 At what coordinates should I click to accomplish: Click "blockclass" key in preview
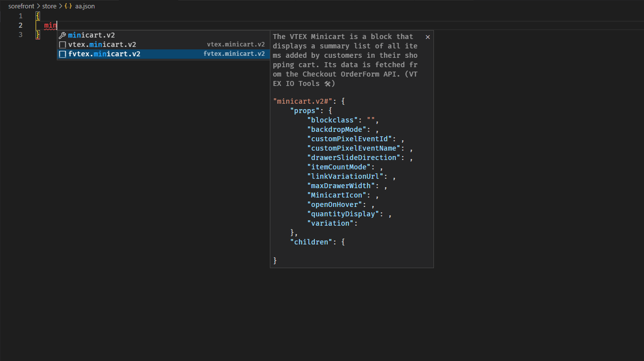point(333,120)
